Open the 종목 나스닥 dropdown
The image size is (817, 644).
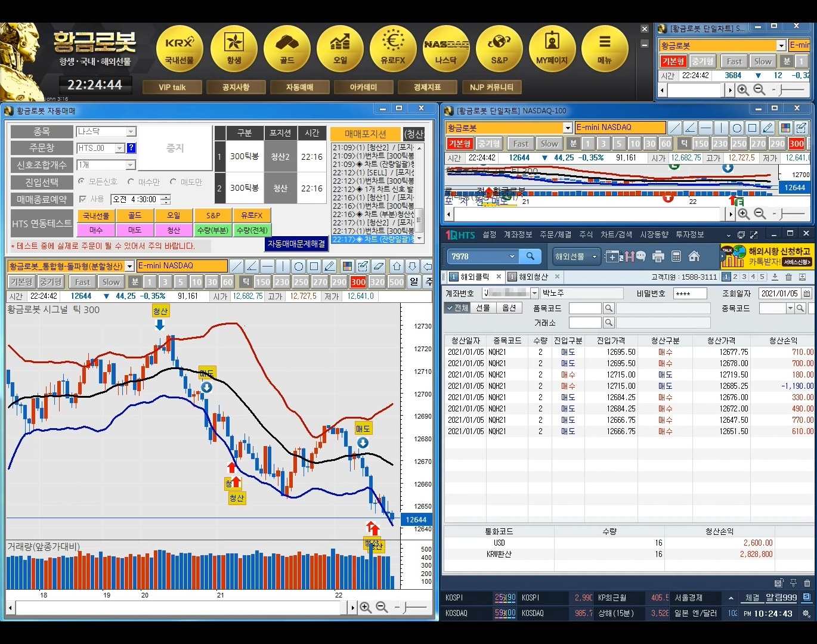(x=131, y=131)
